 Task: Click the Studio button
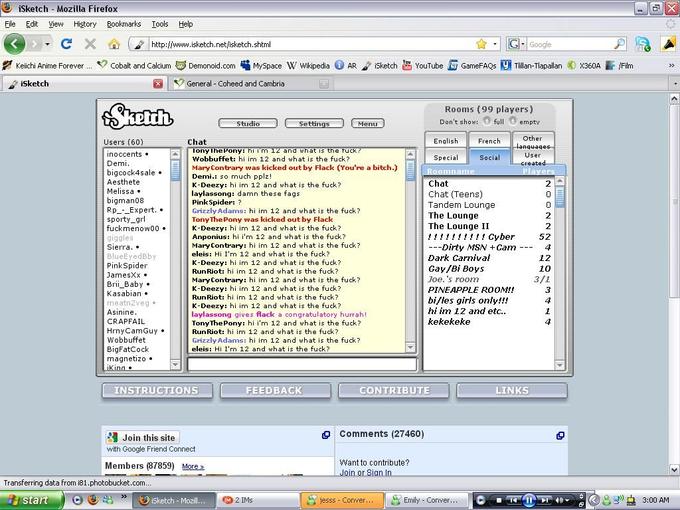[248, 124]
